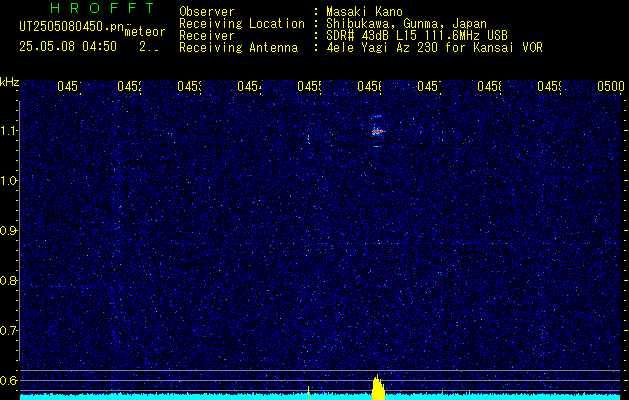
Task: Click the word meteor in the header
Action: 145,32
